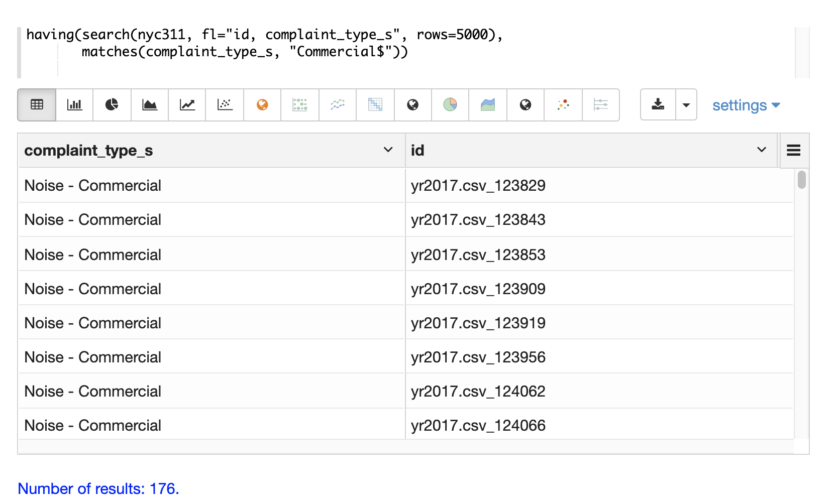The height and width of the screenshot is (504, 839).
Task: Select the green dot grid visualization
Action: [300, 105]
